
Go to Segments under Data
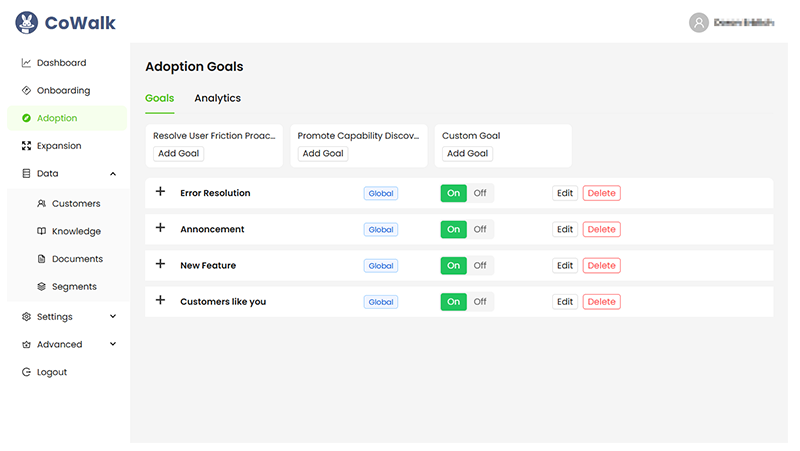[x=68, y=287]
